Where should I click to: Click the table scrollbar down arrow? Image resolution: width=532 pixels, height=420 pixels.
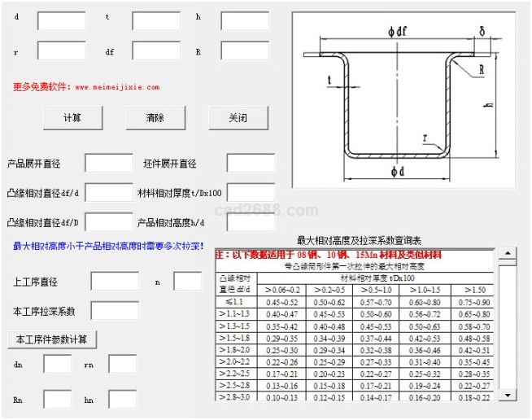pos(508,394)
